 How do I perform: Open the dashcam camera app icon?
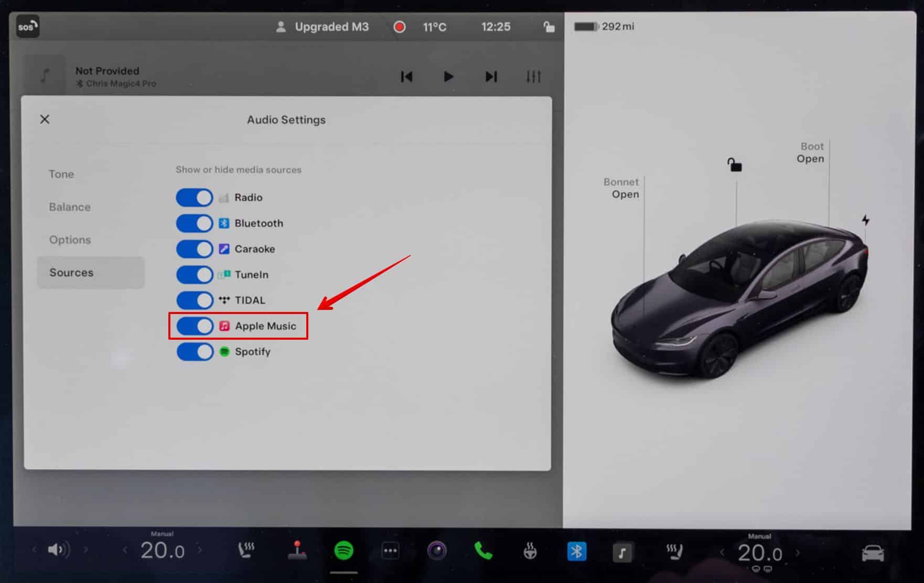tap(437, 550)
